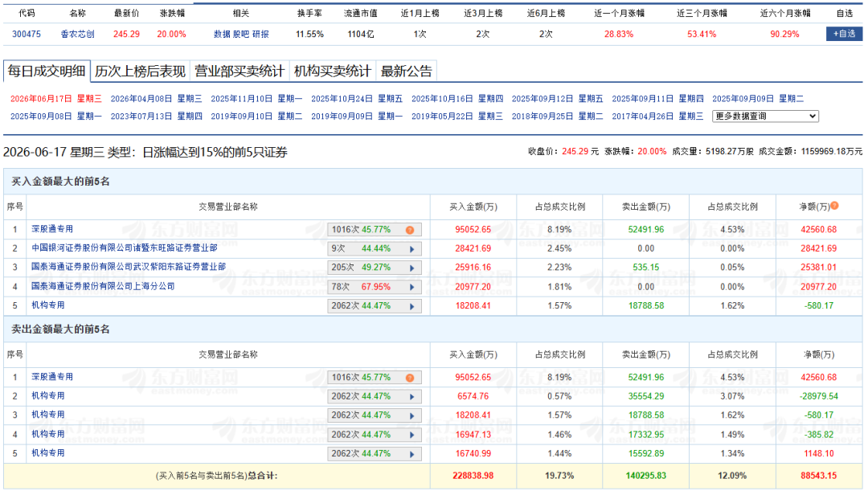Select date 2026年06月17日 星期三
The height and width of the screenshot is (491, 868).
[56, 99]
